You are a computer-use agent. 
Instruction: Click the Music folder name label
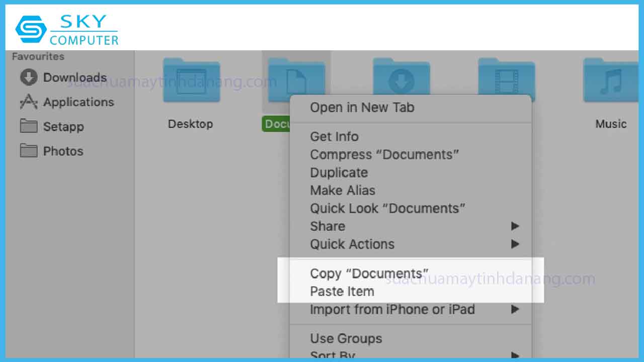click(x=611, y=124)
